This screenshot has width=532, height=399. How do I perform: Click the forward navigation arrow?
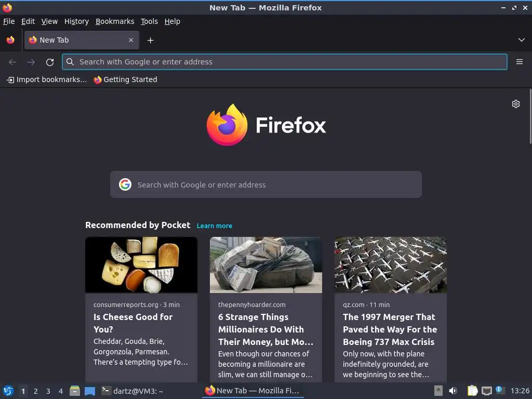pos(31,62)
